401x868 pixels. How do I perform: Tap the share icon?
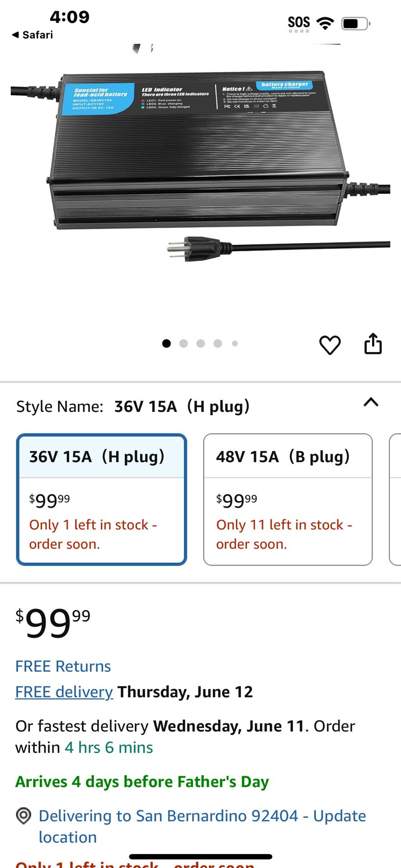click(x=373, y=344)
